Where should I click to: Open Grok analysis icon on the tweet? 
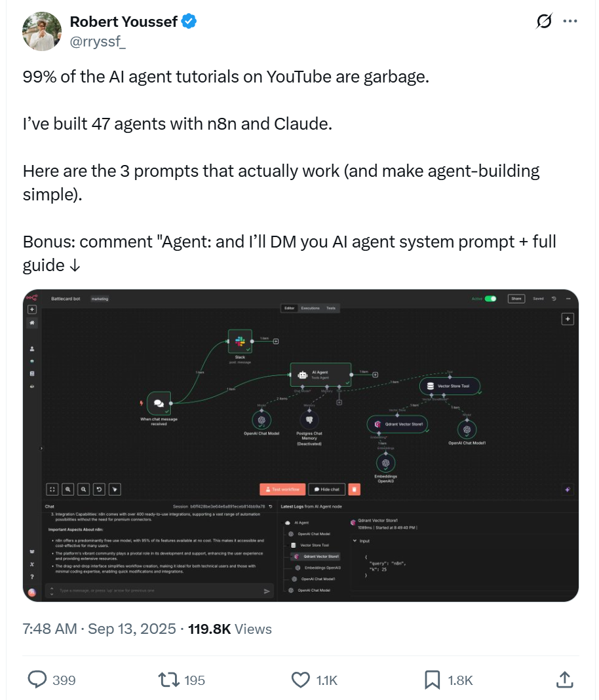point(544,21)
